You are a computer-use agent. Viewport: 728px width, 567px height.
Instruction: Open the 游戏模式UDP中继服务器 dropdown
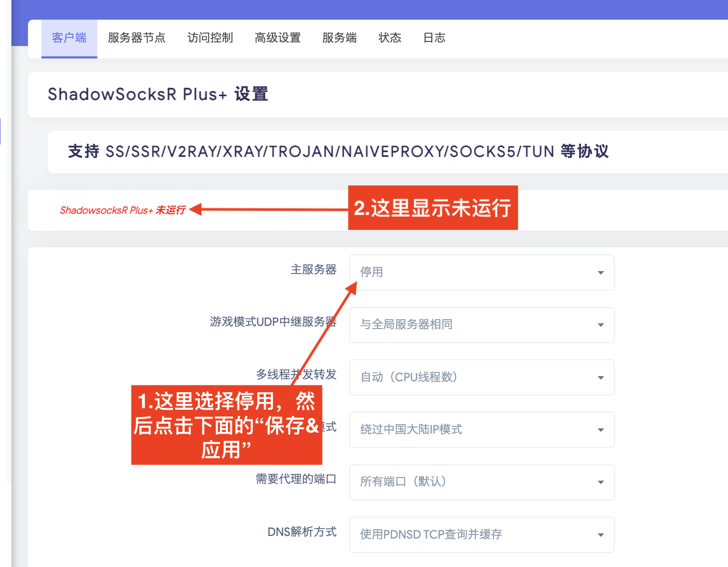tap(482, 325)
